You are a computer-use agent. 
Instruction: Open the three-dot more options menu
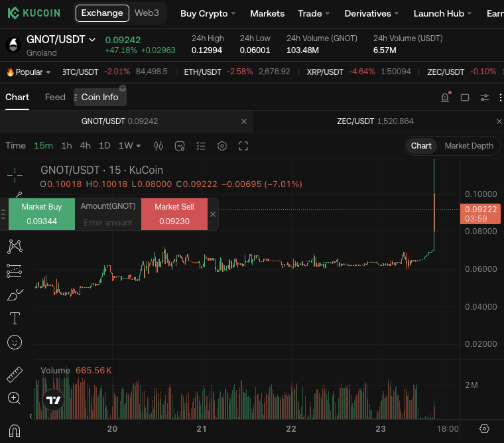pyautogui.click(x=501, y=97)
